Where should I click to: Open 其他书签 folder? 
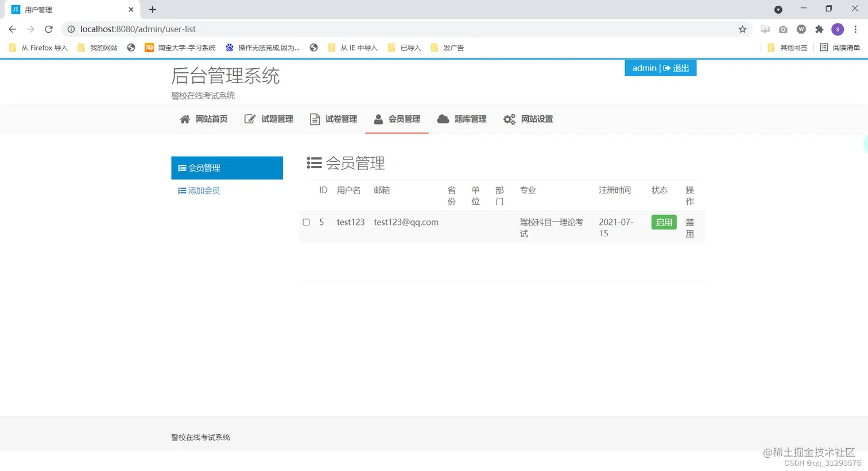click(x=787, y=48)
